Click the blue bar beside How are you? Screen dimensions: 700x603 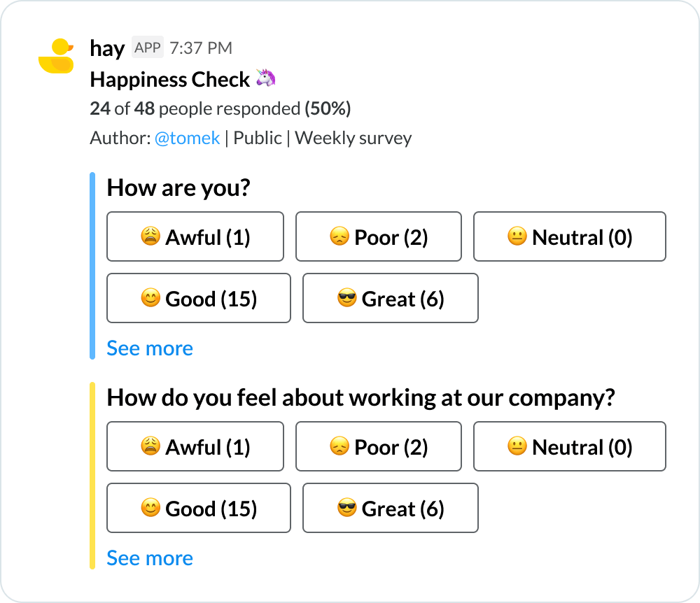coord(92,266)
